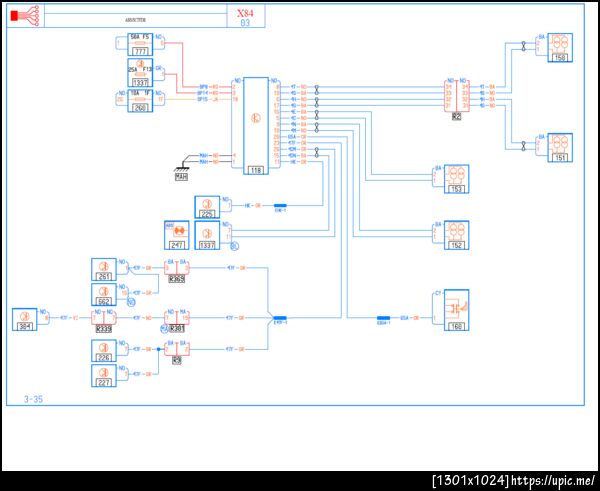Screen dimensions: 600x491
Task: Click the R339 connector label
Action: (103, 328)
